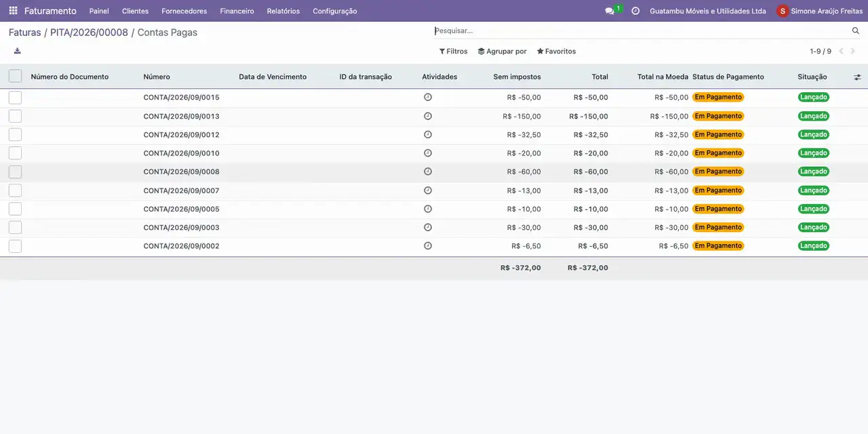Go to the previous page arrow

(841, 51)
